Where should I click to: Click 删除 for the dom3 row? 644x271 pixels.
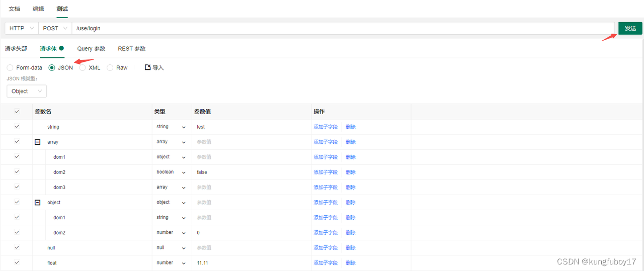click(351, 187)
